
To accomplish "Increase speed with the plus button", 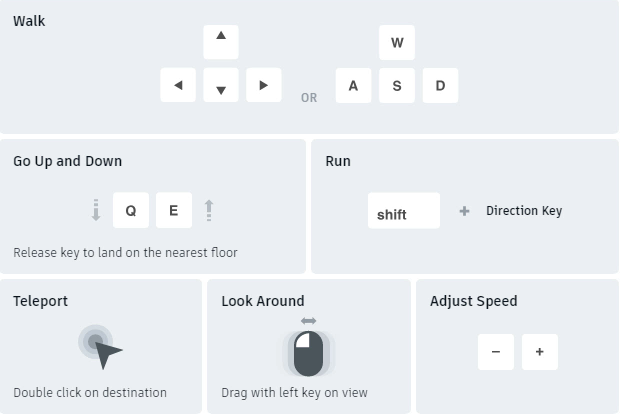I will click(x=540, y=352).
